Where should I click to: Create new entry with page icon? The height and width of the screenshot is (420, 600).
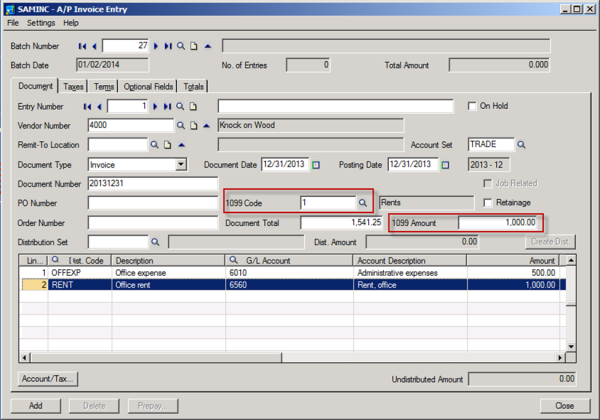coord(193,107)
